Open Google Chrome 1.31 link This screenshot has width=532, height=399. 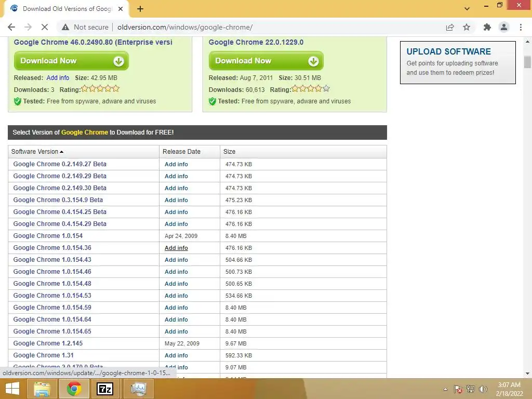pyautogui.click(x=44, y=355)
